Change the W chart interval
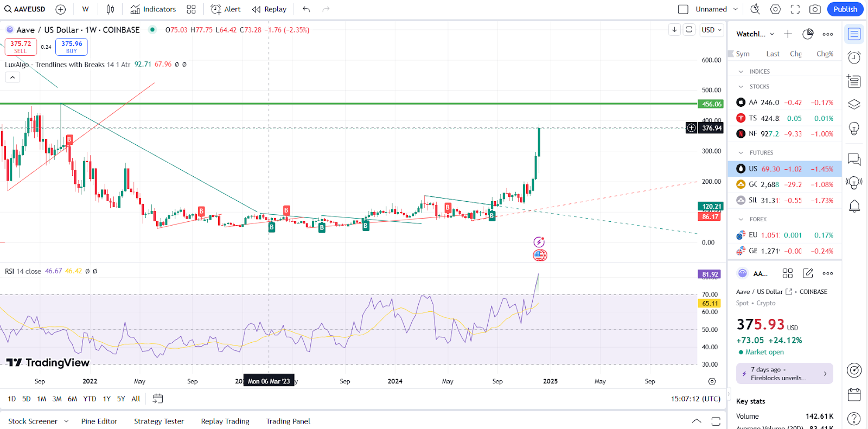The width and height of the screenshot is (868, 429). pyautogui.click(x=85, y=9)
